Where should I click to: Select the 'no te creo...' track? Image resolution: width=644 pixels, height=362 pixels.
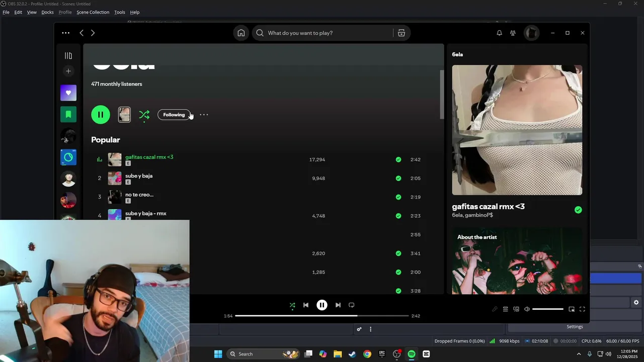[139, 195]
